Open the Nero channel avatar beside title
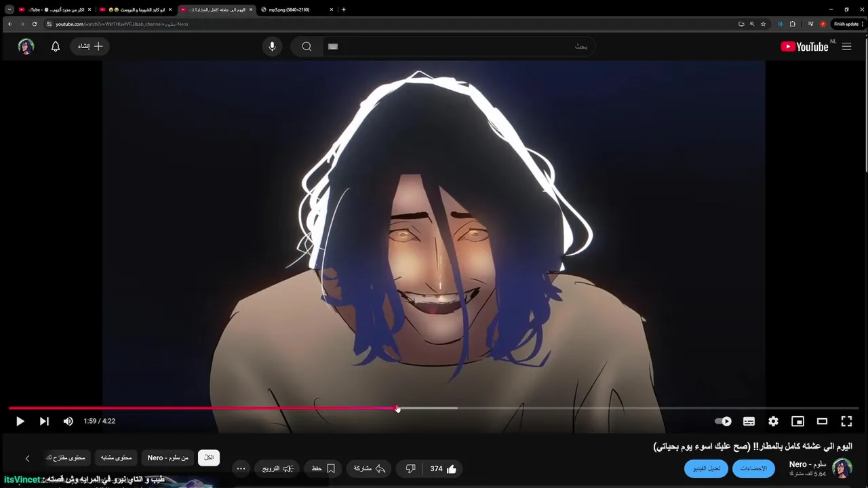The image size is (868, 488). [842, 468]
